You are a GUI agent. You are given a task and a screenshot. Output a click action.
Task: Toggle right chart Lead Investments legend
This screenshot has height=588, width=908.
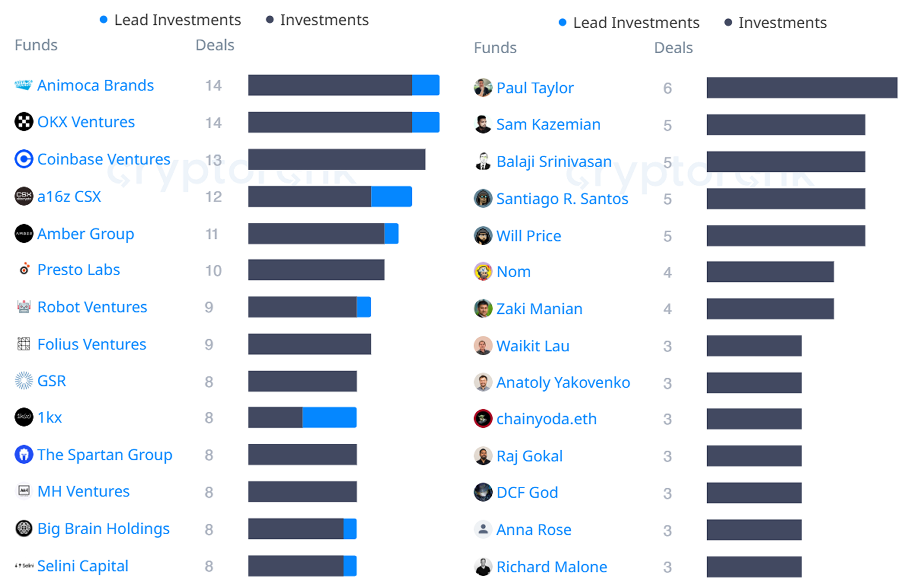629,23
